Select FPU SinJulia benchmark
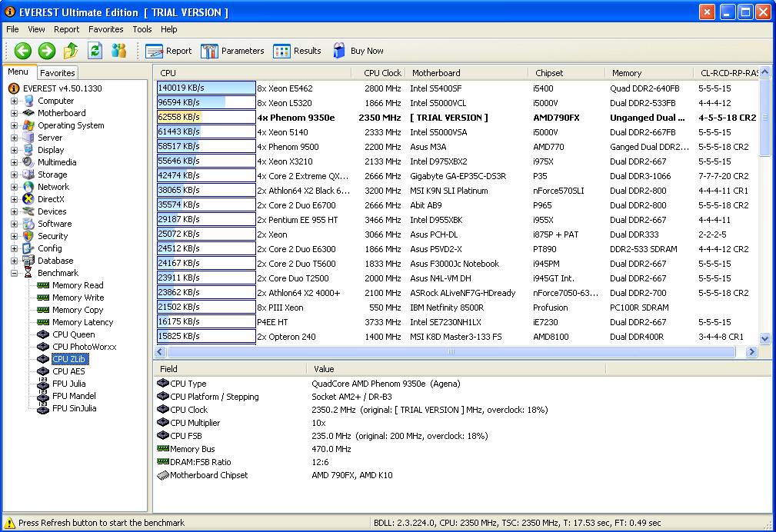Image resolution: width=776 pixels, height=532 pixels. pyautogui.click(x=75, y=408)
